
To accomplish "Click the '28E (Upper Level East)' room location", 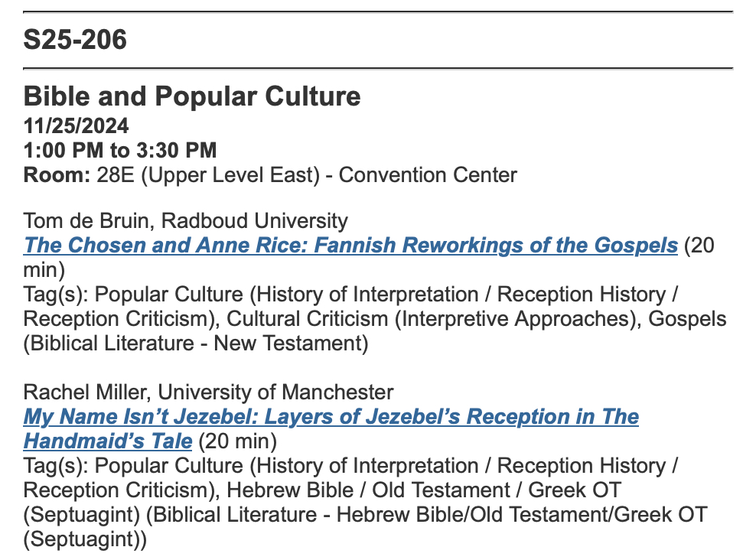I will pos(208,175).
